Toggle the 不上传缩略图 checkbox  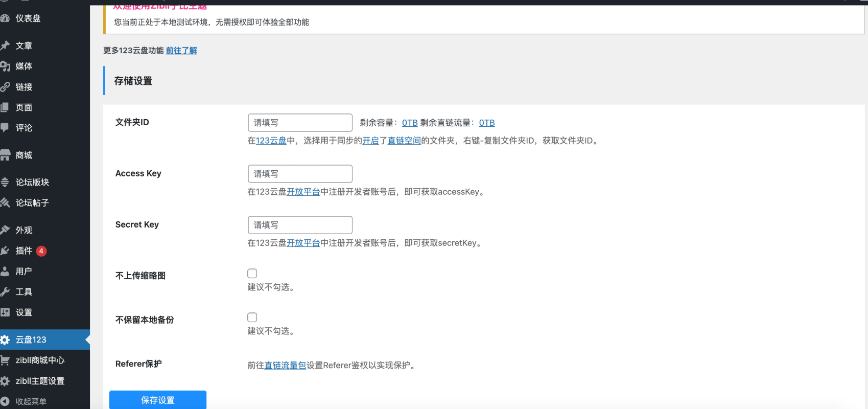click(x=252, y=274)
